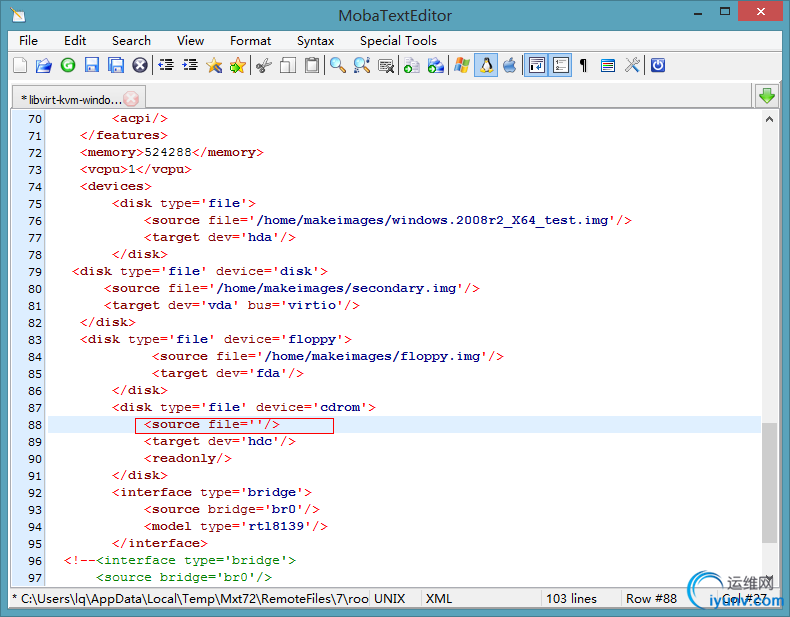Click the Save floppy disk icon
Viewport: 790px width, 617px height.
point(92,66)
